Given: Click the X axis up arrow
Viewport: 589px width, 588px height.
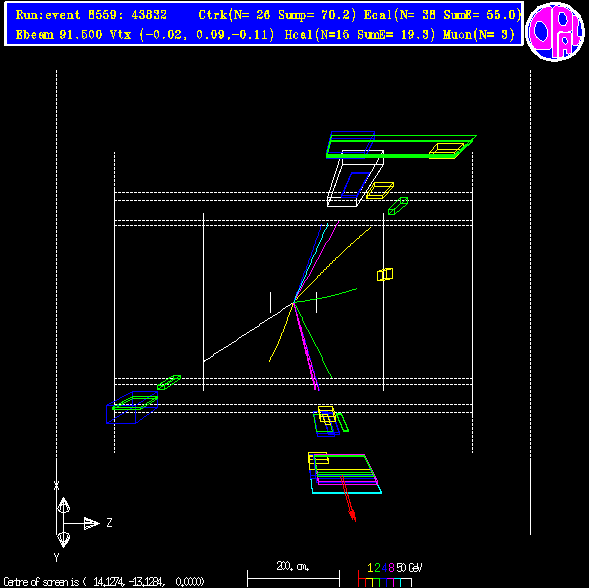Looking at the screenshot, I should point(63,505).
